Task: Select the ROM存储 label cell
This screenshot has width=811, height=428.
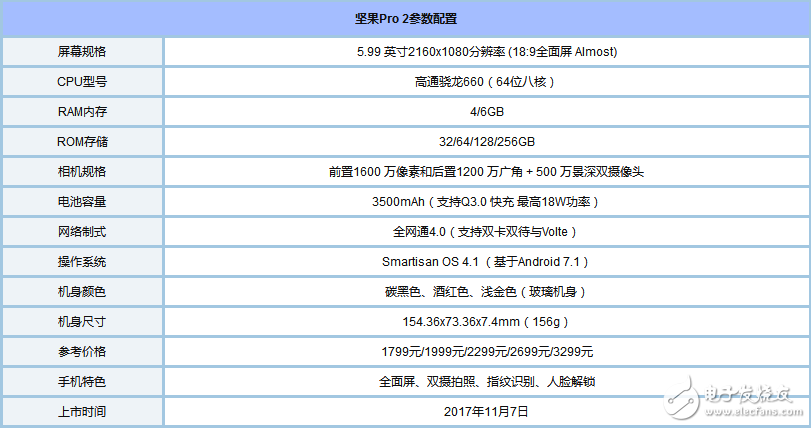Action: (x=82, y=141)
